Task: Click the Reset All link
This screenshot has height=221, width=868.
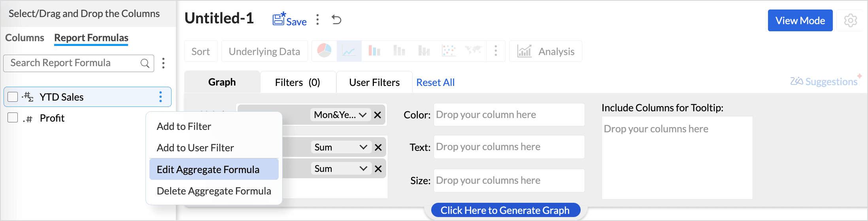Action: click(435, 82)
